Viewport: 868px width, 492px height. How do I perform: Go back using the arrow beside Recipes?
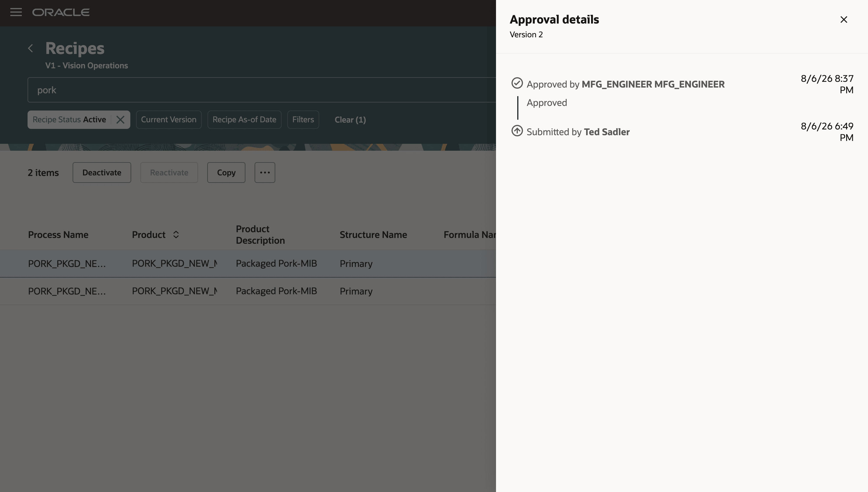point(30,48)
